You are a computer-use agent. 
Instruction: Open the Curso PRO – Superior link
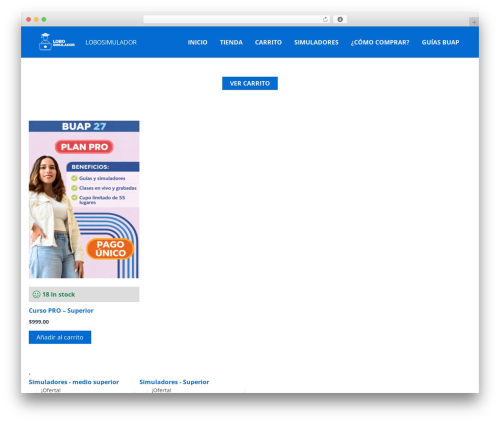(61, 311)
